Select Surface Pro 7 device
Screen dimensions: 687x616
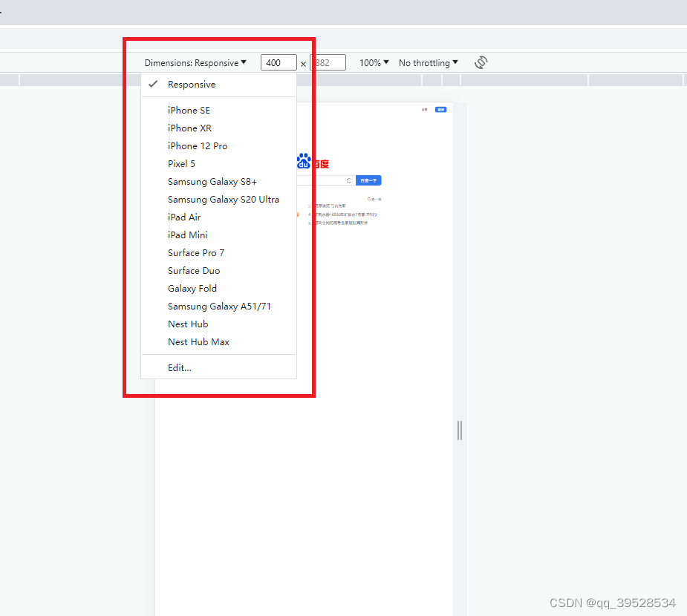tap(218, 252)
